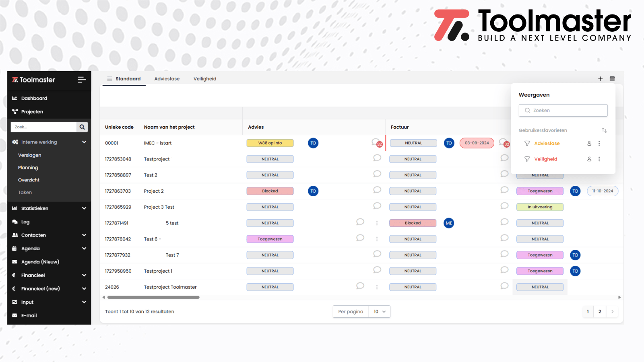Click the sidebar search field
Screen dimensions: 644x362
43,127
